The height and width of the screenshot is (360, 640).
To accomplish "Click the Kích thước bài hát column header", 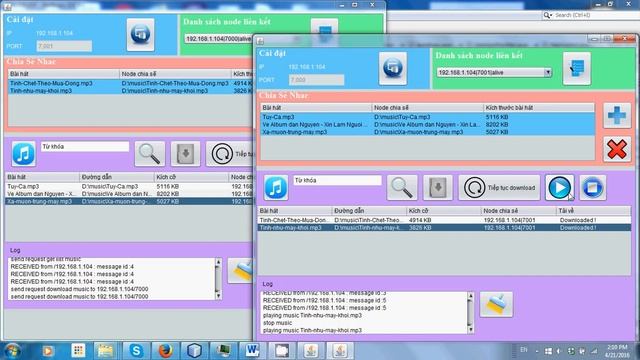I will pyautogui.click(x=539, y=108).
